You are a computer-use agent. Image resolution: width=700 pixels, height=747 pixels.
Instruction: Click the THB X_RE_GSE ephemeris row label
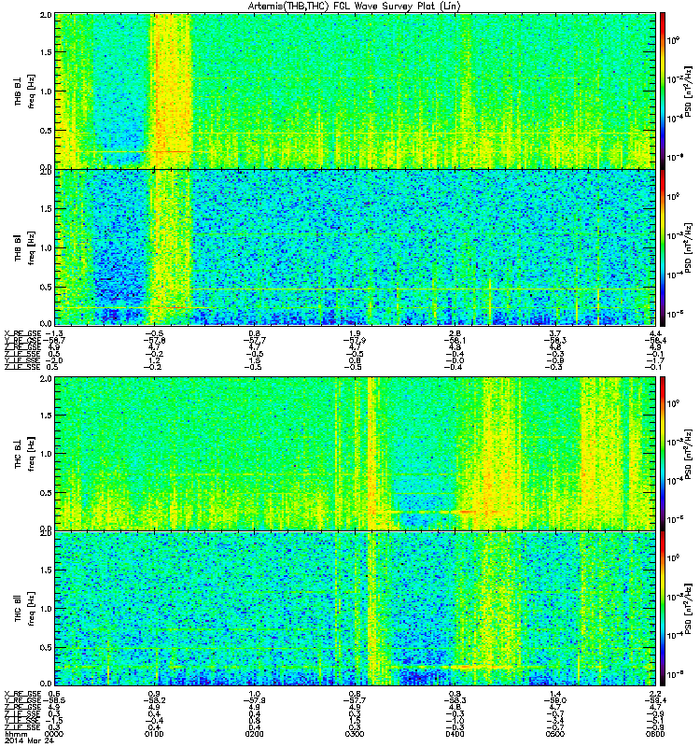point(22,333)
